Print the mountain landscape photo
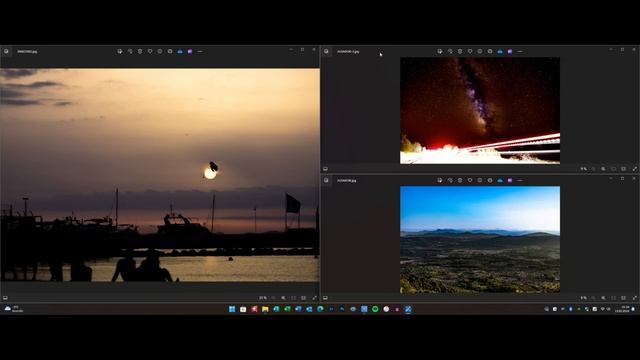Viewport: 640px width, 360px height. click(490, 180)
